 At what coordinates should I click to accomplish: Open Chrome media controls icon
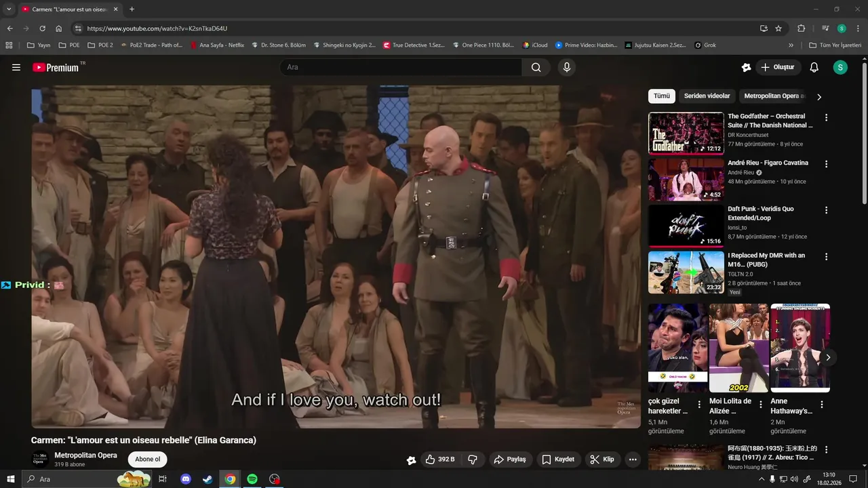(x=825, y=28)
